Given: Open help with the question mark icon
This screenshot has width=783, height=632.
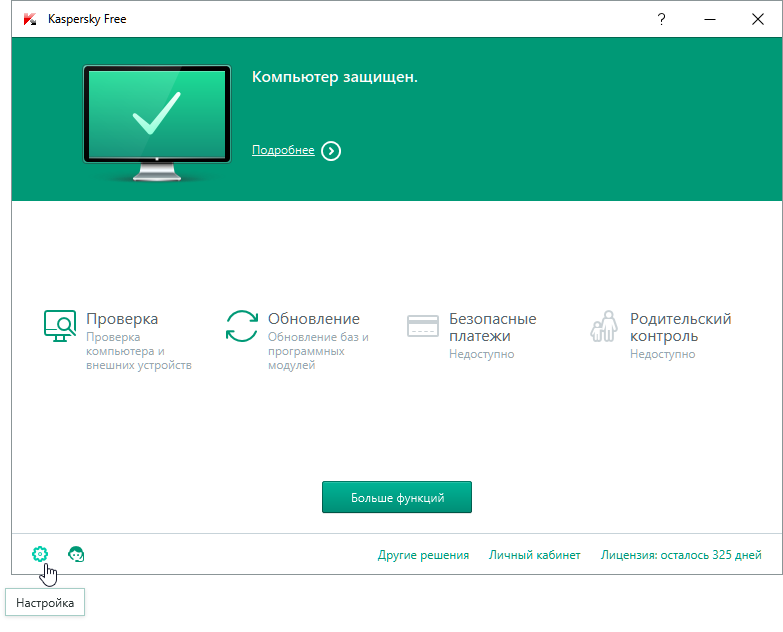Looking at the screenshot, I should click(661, 19).
